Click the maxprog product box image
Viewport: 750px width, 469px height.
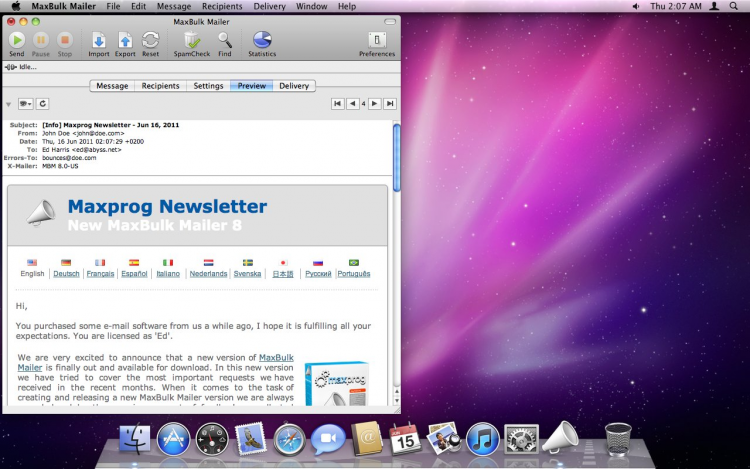pyautogui.click(x=337, y=384)
